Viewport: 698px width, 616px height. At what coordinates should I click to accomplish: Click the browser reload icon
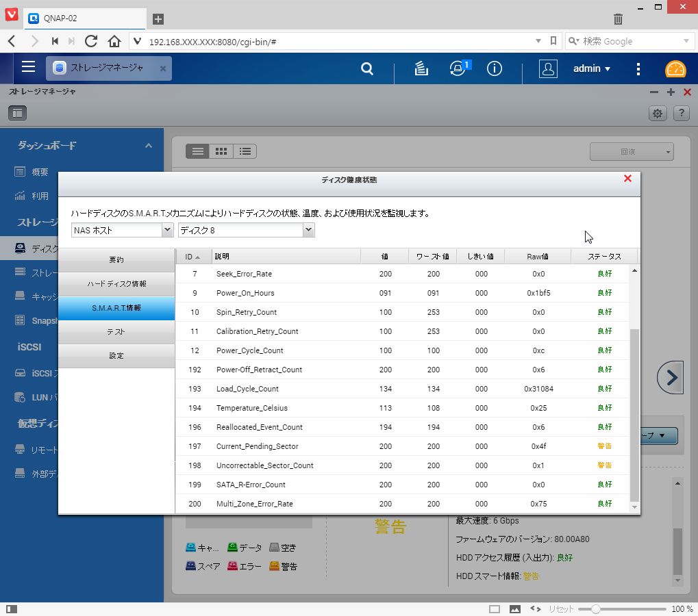coord(91,41)
